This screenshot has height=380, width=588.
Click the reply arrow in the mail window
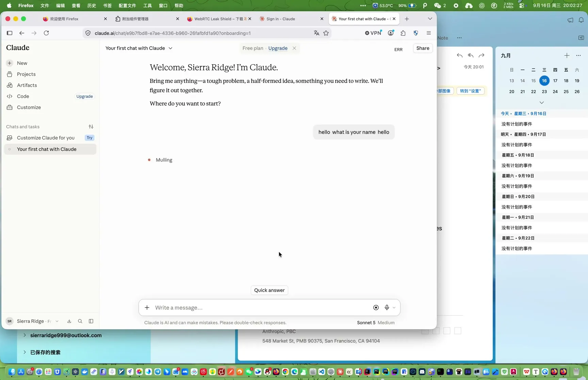click(460, 55)
